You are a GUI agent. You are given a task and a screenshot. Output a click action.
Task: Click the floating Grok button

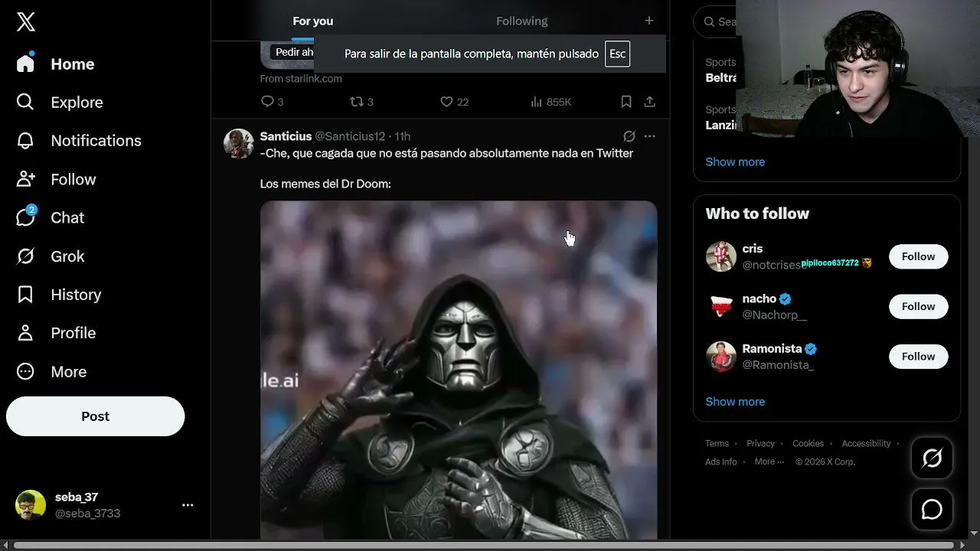tap(932, 458)
